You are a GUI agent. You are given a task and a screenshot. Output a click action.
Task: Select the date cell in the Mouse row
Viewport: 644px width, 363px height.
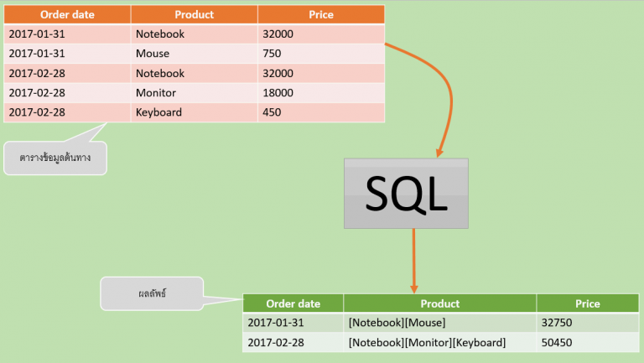point(67,54)
